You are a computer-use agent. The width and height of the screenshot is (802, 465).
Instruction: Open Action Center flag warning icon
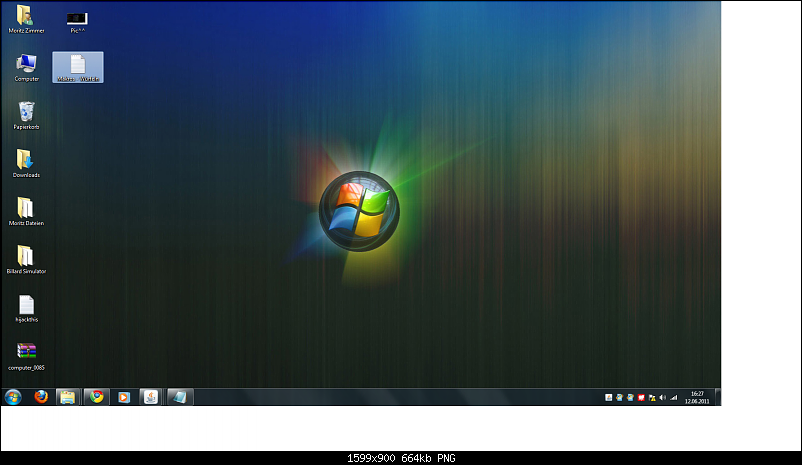[652, 397]
